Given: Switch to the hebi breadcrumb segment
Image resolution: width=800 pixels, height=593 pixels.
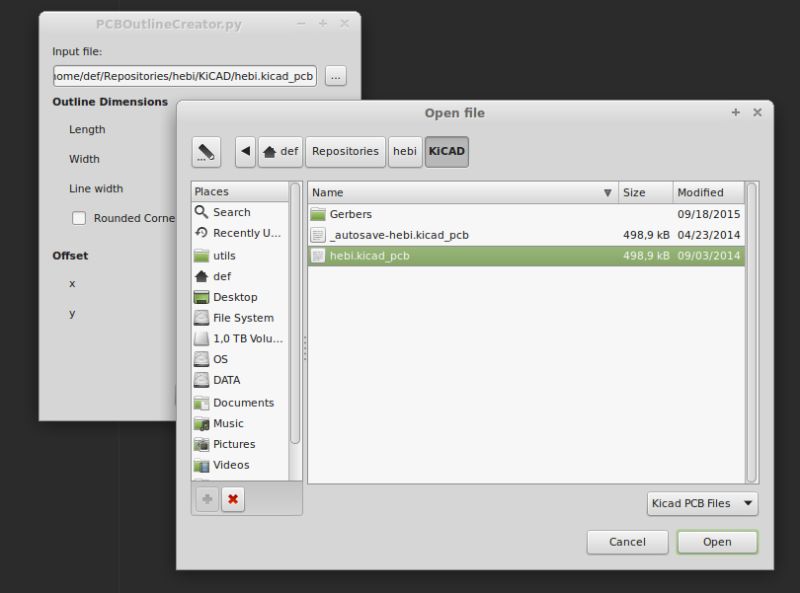Looking at the screenshot, I should 405,151.
